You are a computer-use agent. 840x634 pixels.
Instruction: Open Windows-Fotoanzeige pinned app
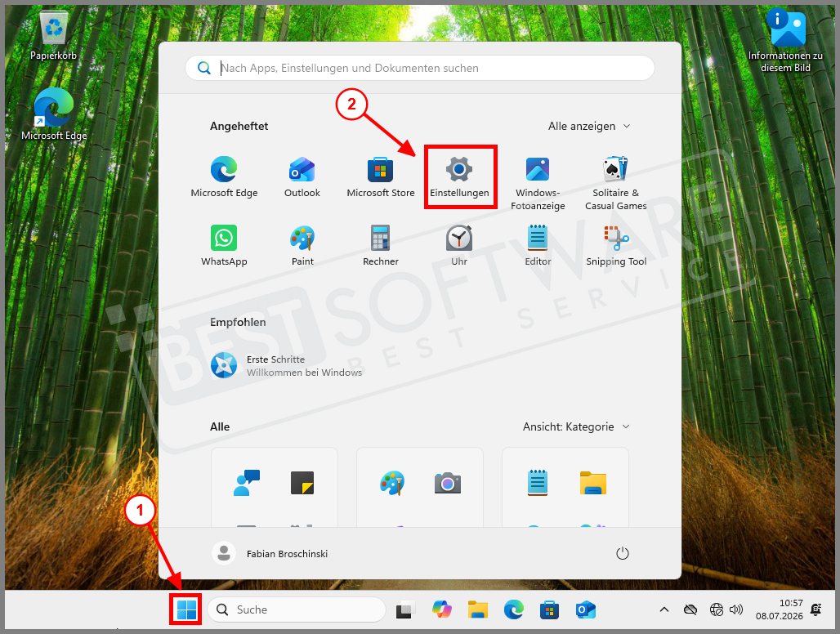click(538, 184)
